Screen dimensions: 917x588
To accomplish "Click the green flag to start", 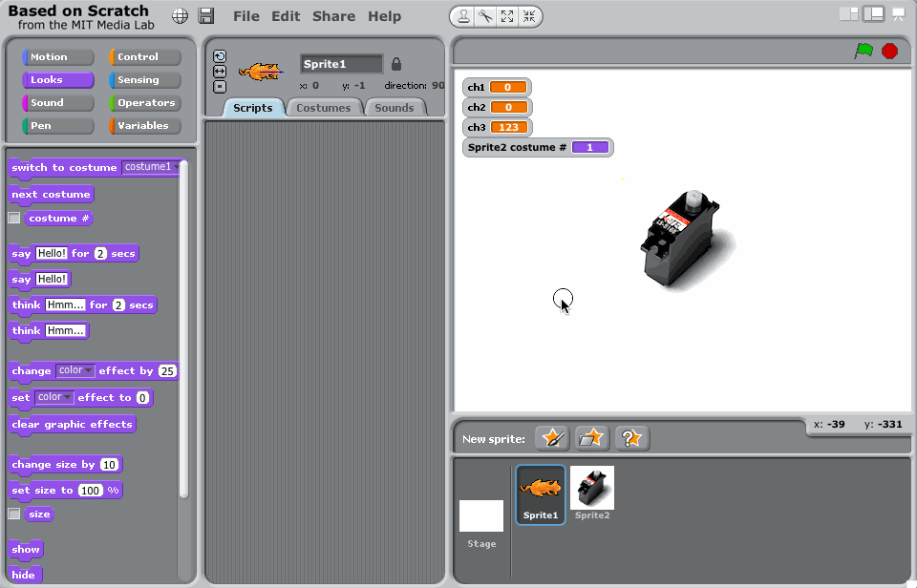I will tap(864, 51).
